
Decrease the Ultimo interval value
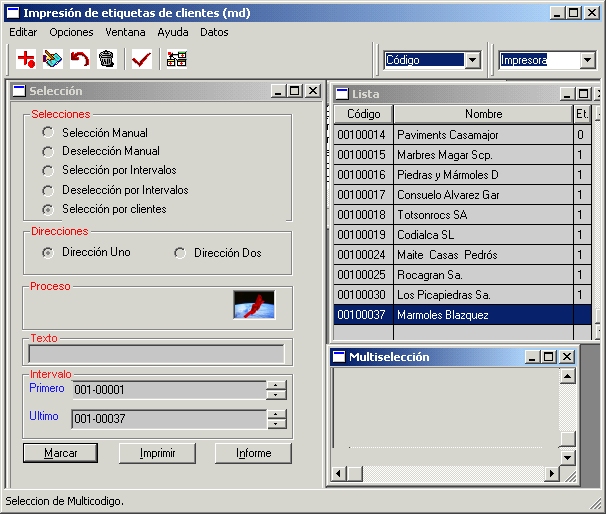coord(276,424)
